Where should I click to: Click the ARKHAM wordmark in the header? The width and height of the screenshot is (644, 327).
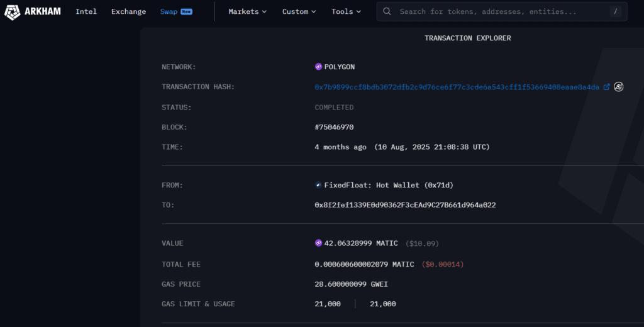tap(43, 11)
